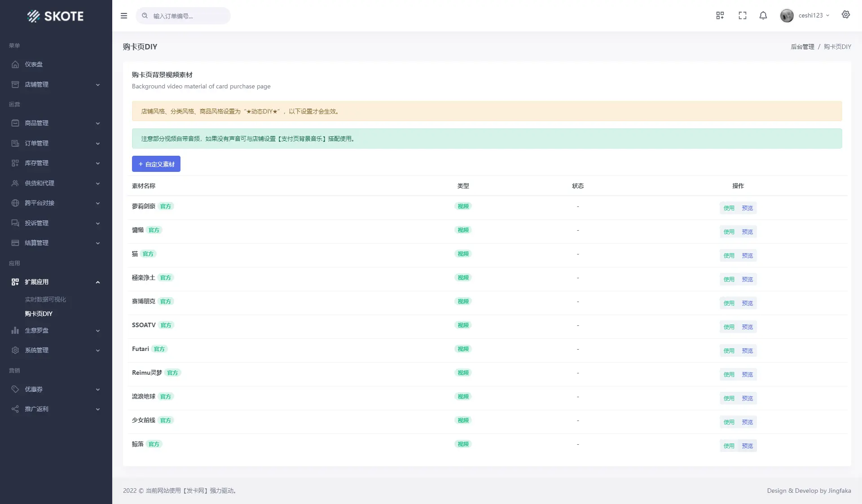The width and height of the screenshot is (862, 504).
Task: Click the 商品管理 sidebar icon
Action: 15,123
